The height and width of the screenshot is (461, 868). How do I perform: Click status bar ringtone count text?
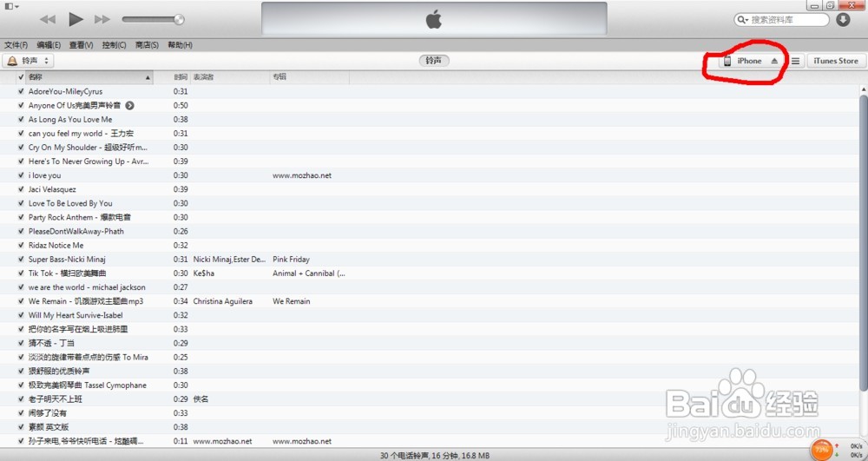[435, 456]
